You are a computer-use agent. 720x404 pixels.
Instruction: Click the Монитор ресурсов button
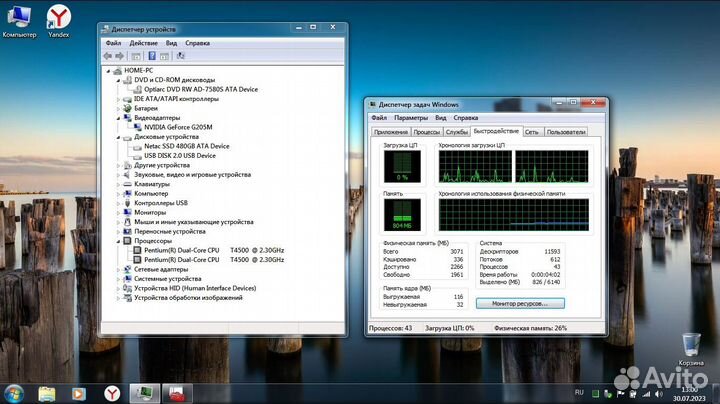520,303
